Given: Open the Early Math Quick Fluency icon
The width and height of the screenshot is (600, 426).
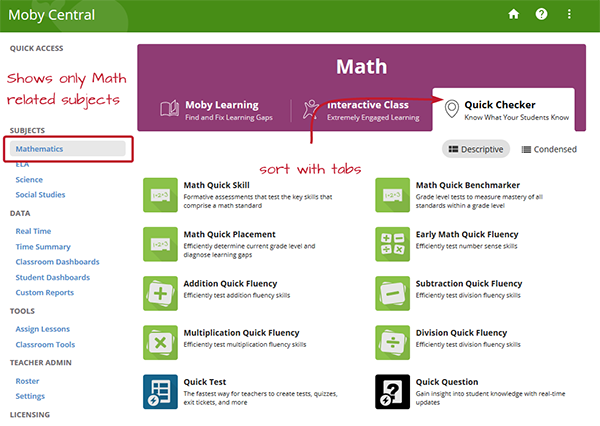Looking at the screenshot, I should [x=392, y=244].
